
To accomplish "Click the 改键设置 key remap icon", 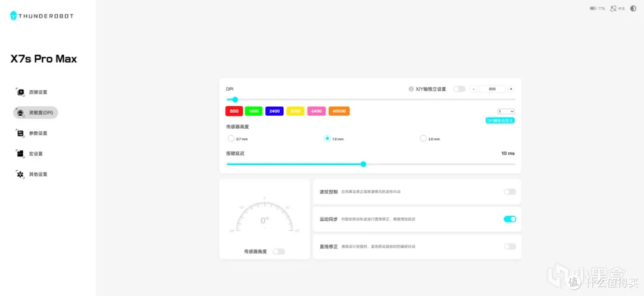I will click(x=20, y=92).
